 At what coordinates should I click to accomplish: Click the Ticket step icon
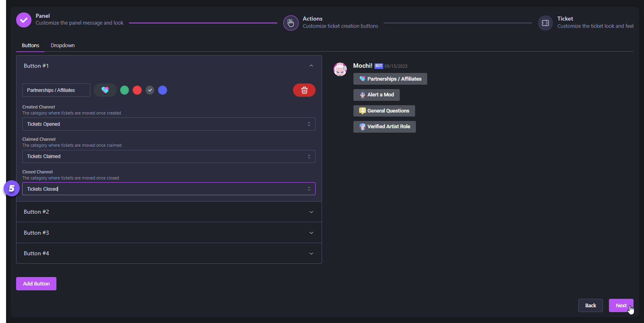[x=545, y=23]
